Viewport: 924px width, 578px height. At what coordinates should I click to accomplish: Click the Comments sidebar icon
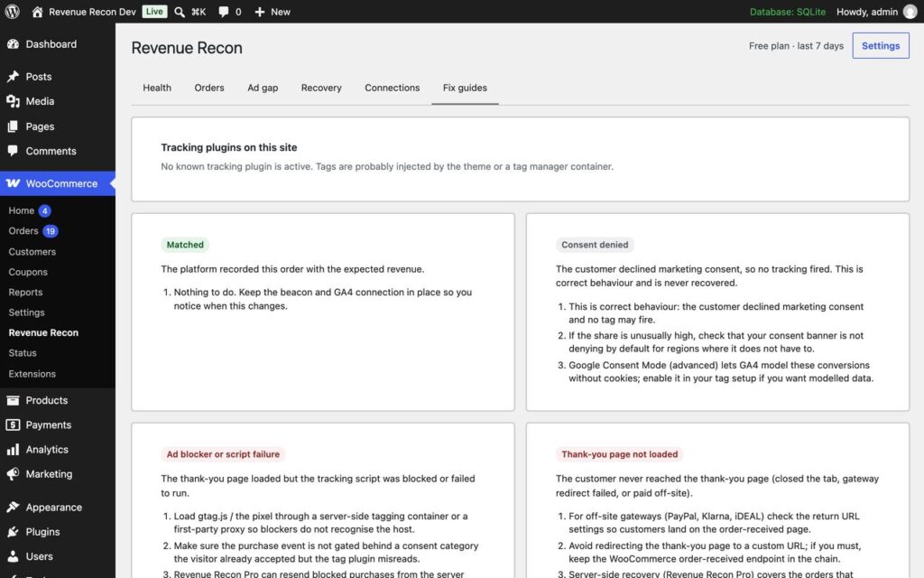coord(13,151)
